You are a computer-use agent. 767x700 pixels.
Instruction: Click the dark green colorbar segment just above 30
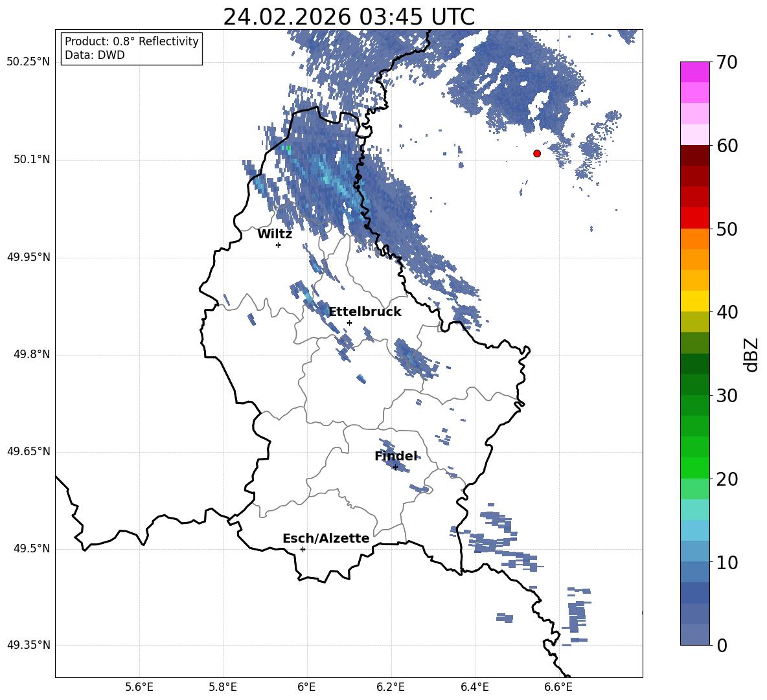pyautogui.click(x=694, y=385)
